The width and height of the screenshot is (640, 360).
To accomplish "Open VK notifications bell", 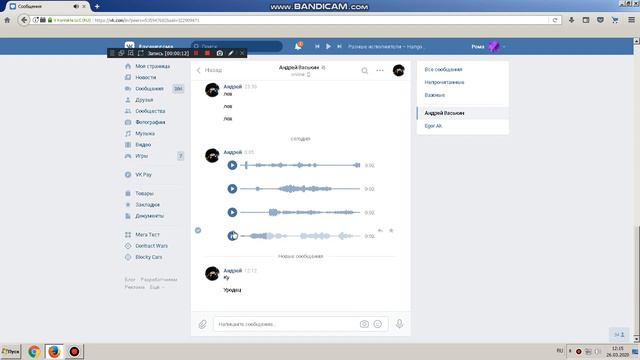I will [x=298, y=46].
